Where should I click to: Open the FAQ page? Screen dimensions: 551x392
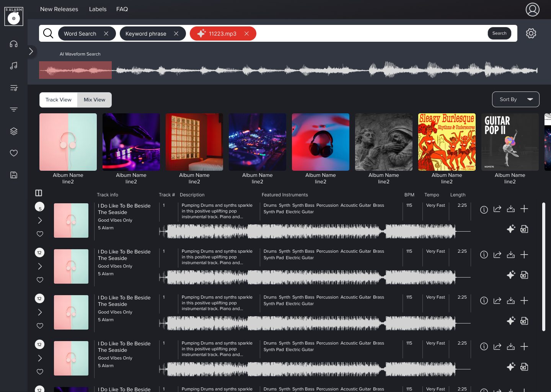122,9
